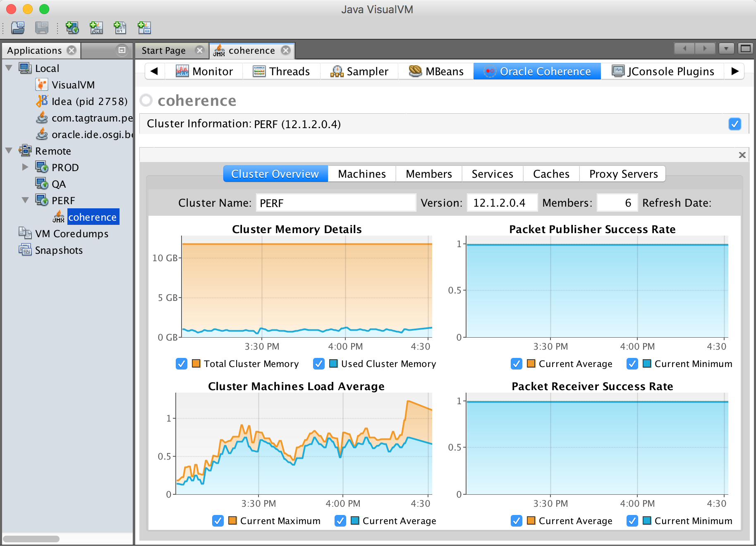Close the coherence editor tab
The image size is (756, 546).
click(x=286, y=50)
